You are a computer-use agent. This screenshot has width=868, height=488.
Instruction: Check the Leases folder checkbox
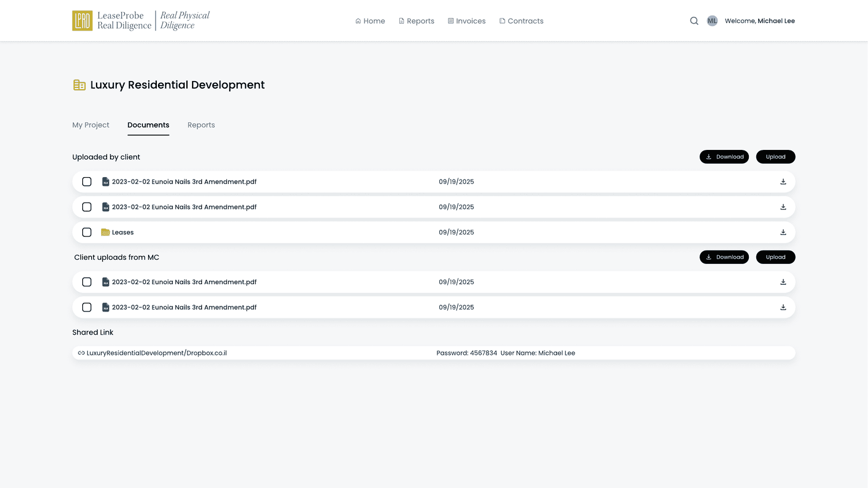click(87, 232)
